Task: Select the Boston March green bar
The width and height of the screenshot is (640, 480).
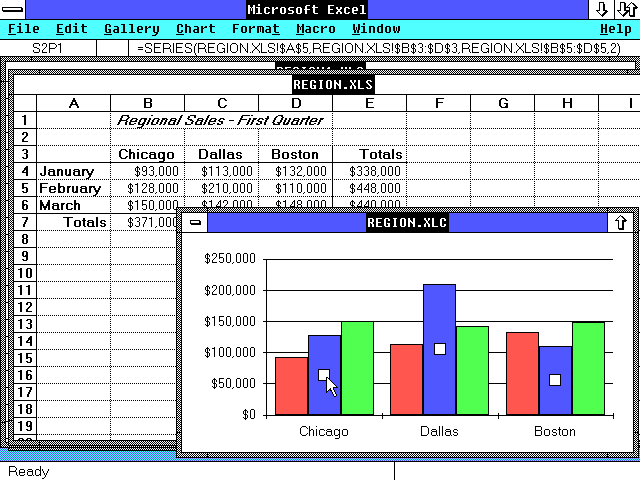Action: (x=588, y=368)
